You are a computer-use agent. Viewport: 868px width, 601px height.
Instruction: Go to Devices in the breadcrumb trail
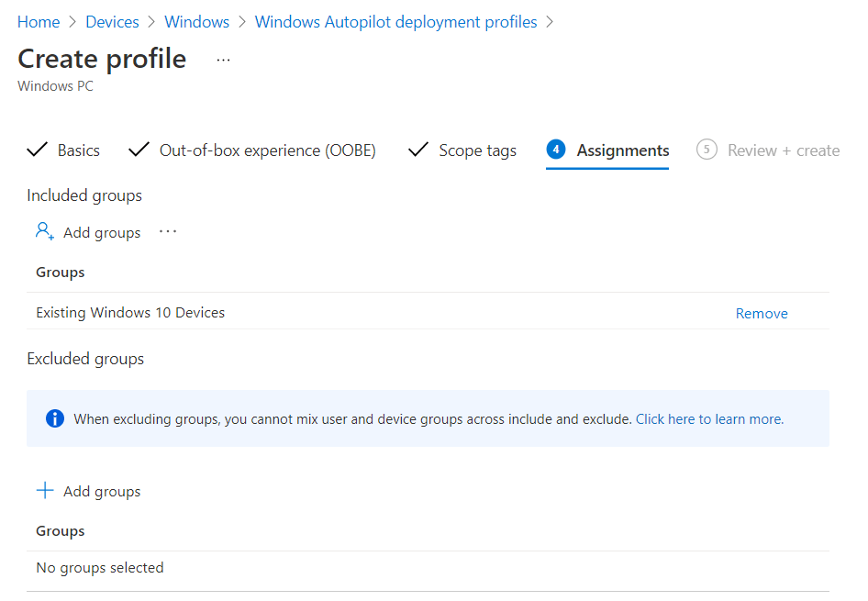click(x=112, y=21)
